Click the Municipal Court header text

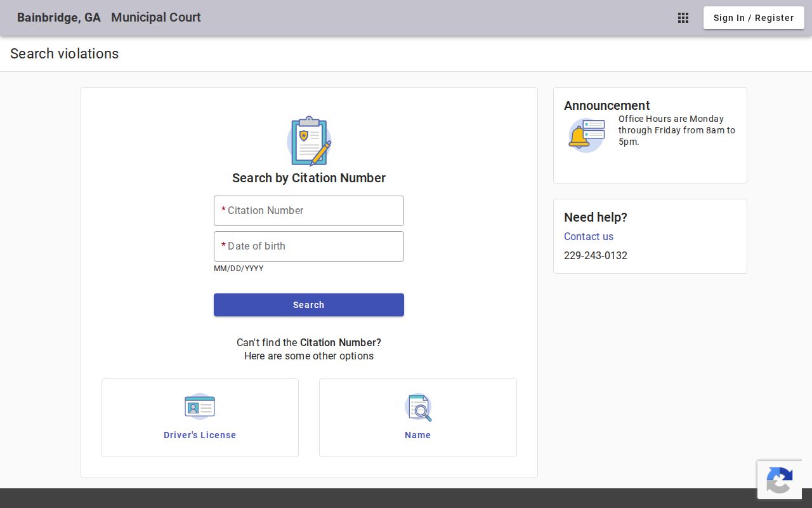pos(156,18)
